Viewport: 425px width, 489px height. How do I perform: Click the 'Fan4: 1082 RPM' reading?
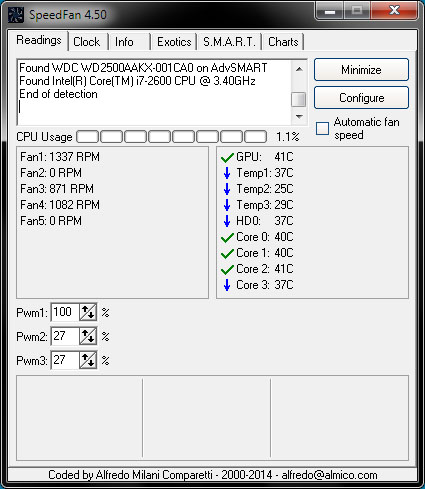coord(60,205)
